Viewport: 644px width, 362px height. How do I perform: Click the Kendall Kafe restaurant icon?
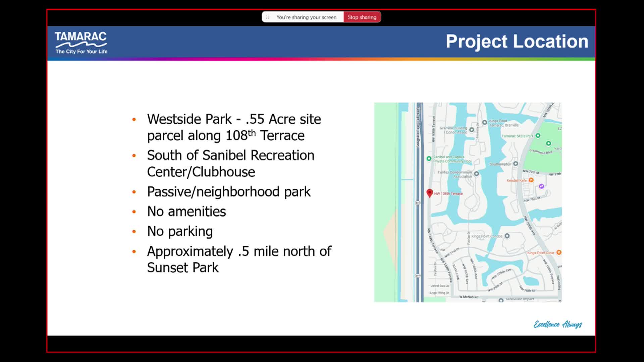tap(531, 180)
